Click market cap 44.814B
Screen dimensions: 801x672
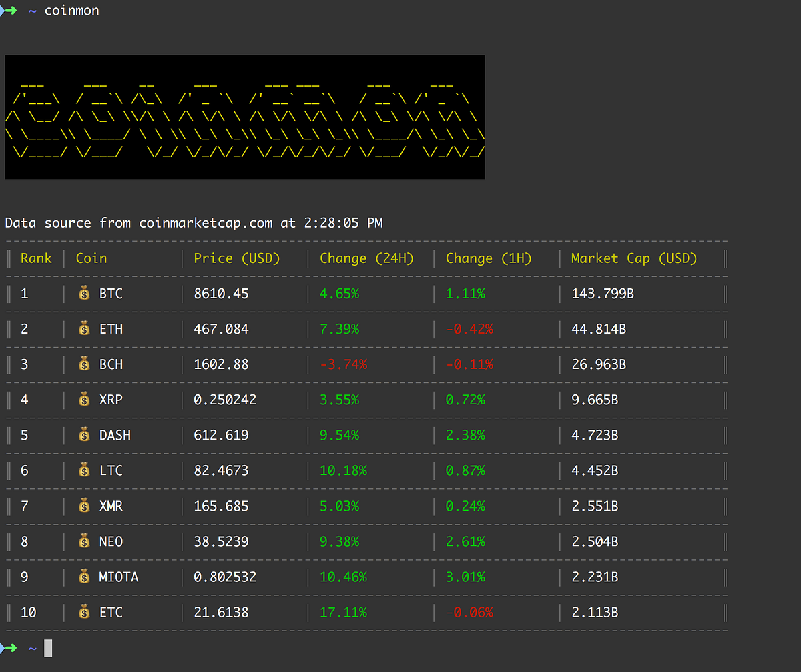point(599,329)
